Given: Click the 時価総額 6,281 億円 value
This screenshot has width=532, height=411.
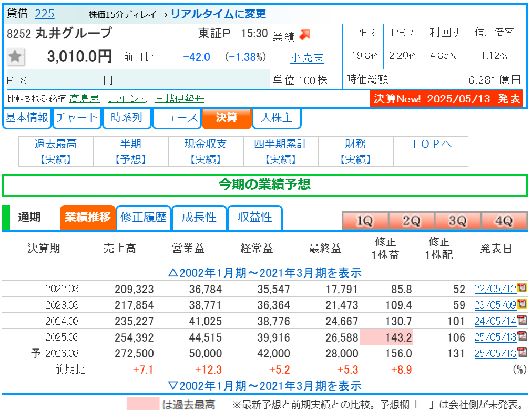Looking at the screenshot, I should (x=495, y=80).
